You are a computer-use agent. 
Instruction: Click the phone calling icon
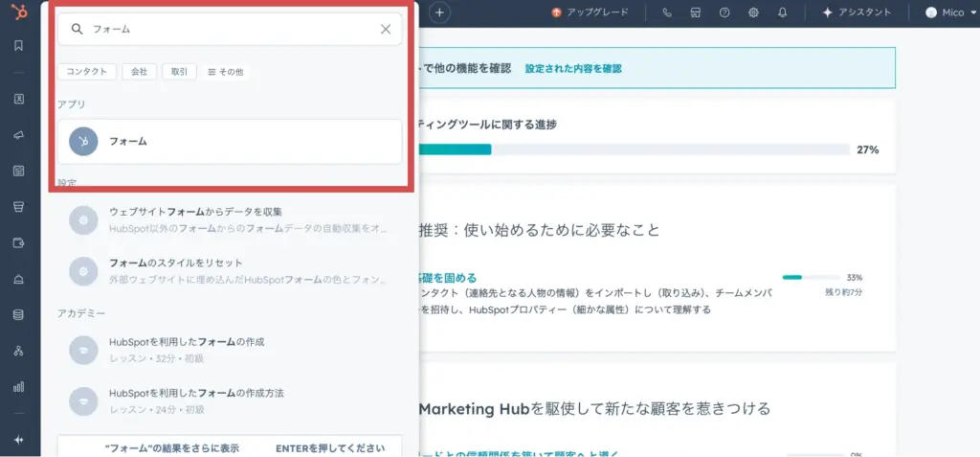click(x=667, y=12)
